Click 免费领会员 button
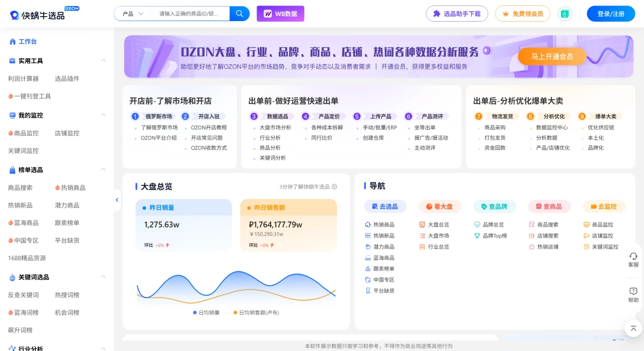This screenshot has height=351, width=644. pos(523,14)
